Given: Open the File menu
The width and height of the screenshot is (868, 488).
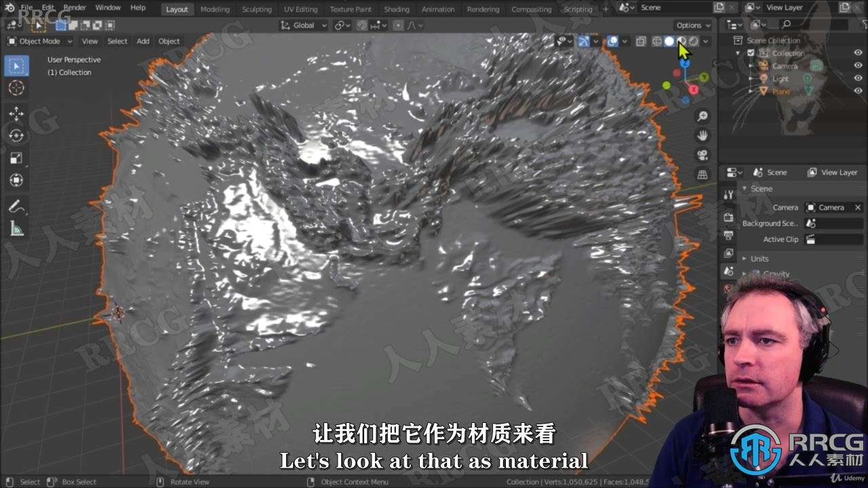Looking at the screenshot, I should point(26,7).
